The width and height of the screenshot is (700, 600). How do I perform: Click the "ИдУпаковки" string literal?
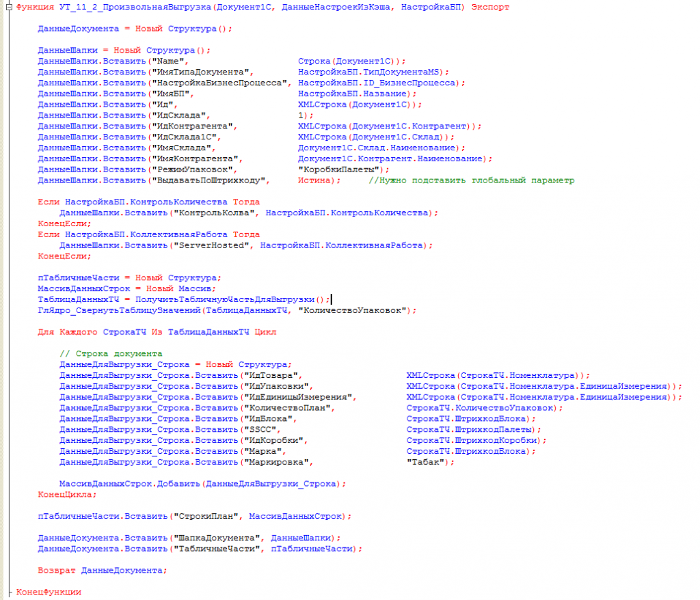[x=276, y=387]
